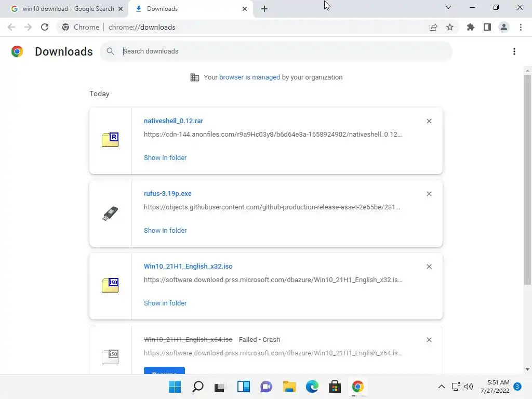Click the scrollbar down arrow

click(x=527, y=369)
